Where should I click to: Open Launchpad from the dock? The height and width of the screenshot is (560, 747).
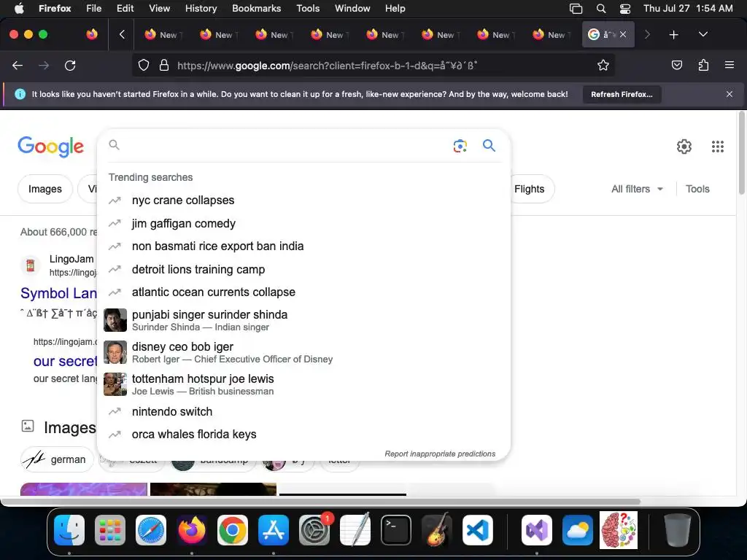tap(110, 530)
